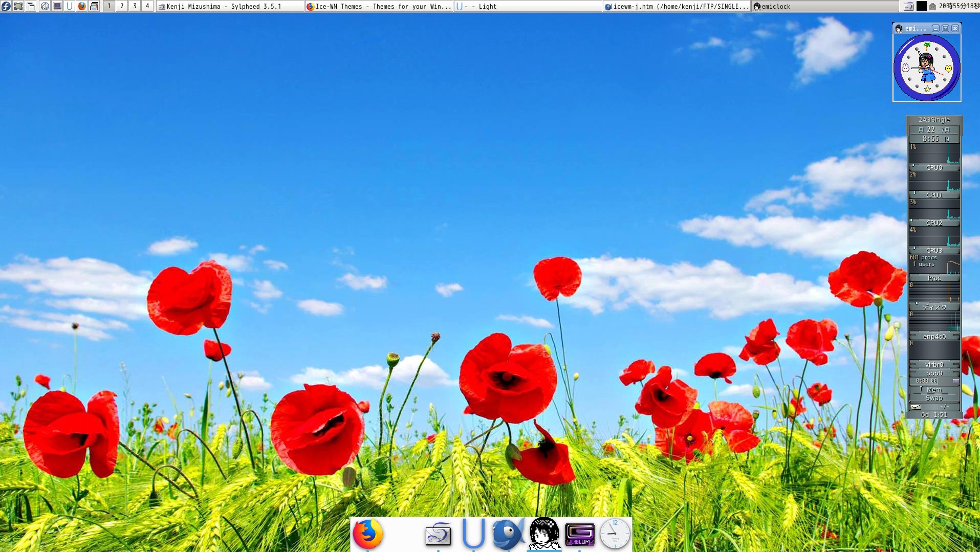Click the Mem meter bar in GKrellM

934,390
